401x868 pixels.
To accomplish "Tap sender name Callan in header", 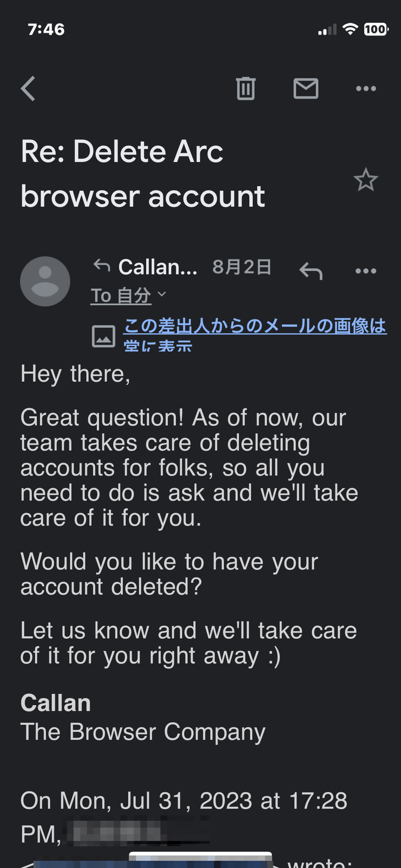I will pyautogui.click(x=157, y=267).
